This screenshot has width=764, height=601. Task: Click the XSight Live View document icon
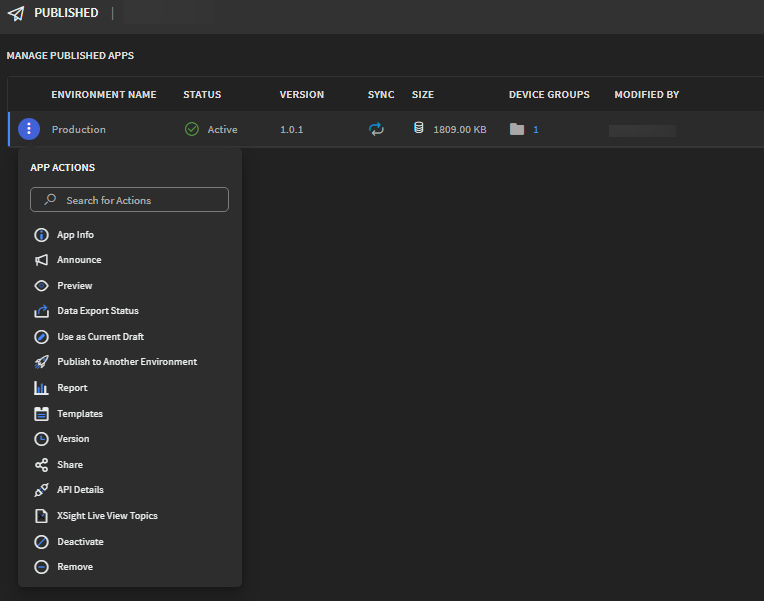(41, 516)
